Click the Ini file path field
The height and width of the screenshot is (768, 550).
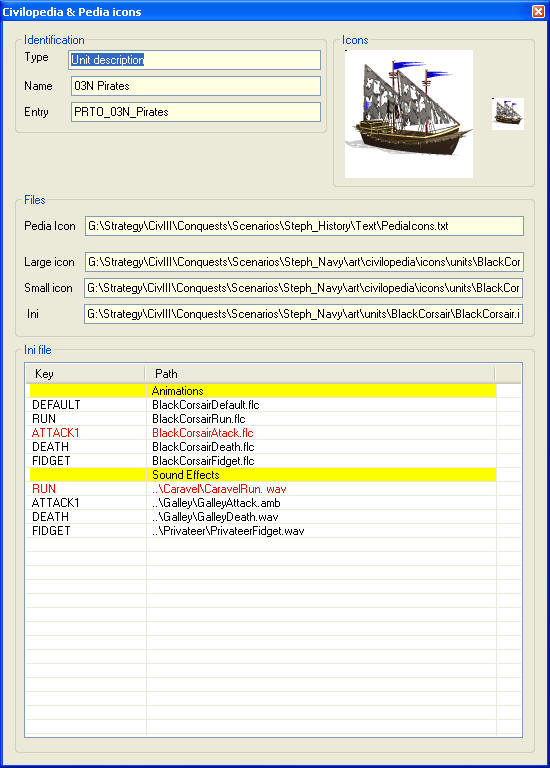304,314
